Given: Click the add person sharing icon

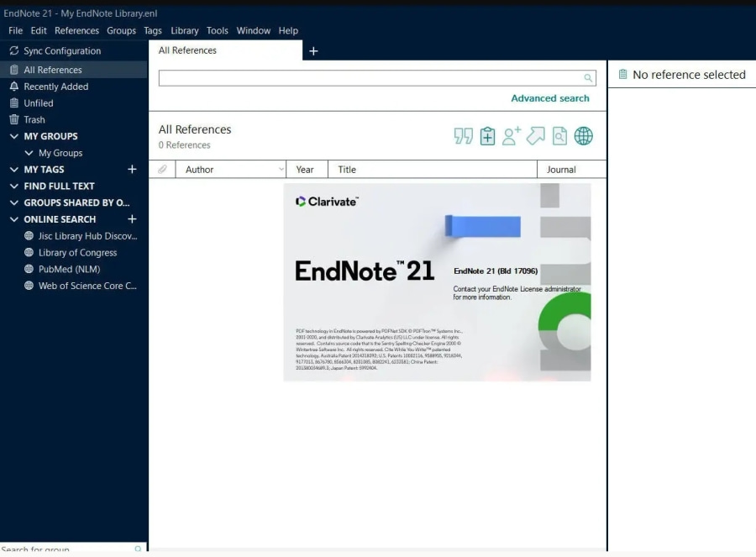Looking at the screenshot, I should [511, 135].
